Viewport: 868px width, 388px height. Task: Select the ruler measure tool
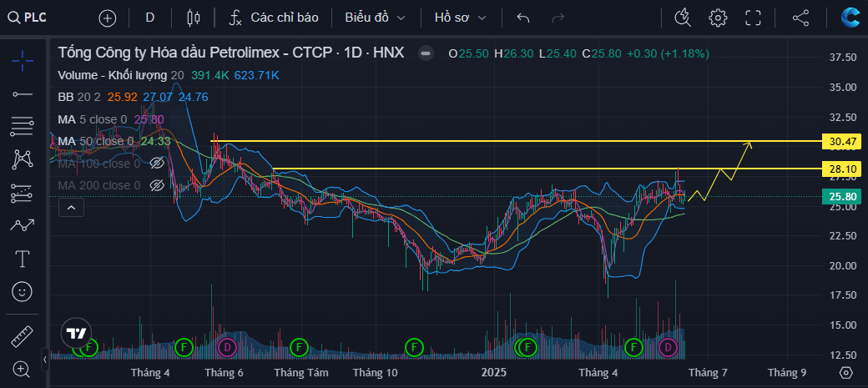pos(23,336)
